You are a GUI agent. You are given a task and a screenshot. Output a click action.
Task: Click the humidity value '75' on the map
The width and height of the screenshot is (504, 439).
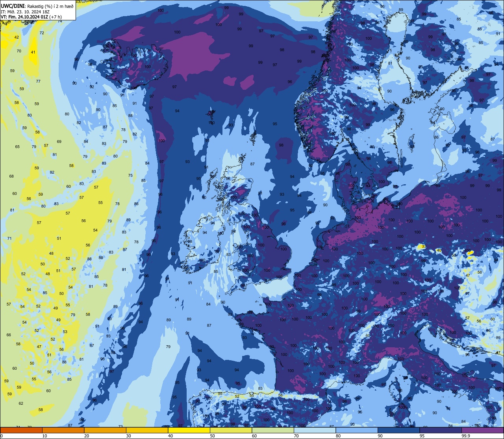tap(130, 176)
